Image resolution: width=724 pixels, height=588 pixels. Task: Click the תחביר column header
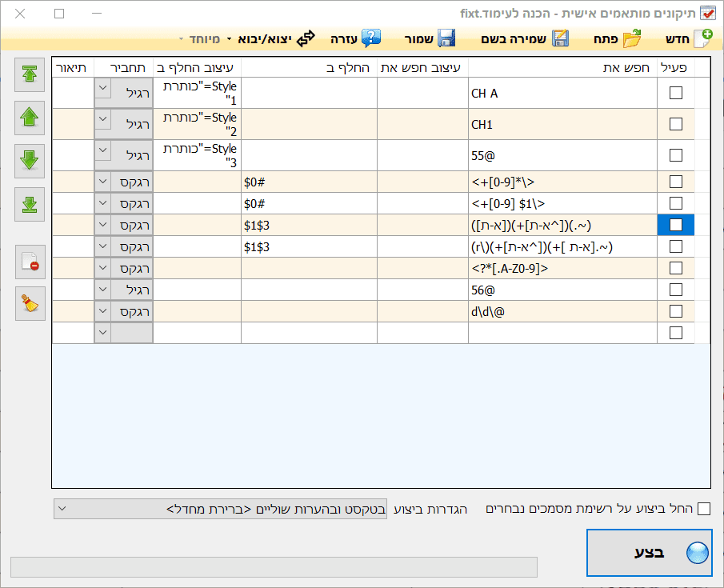coord(123,67)
